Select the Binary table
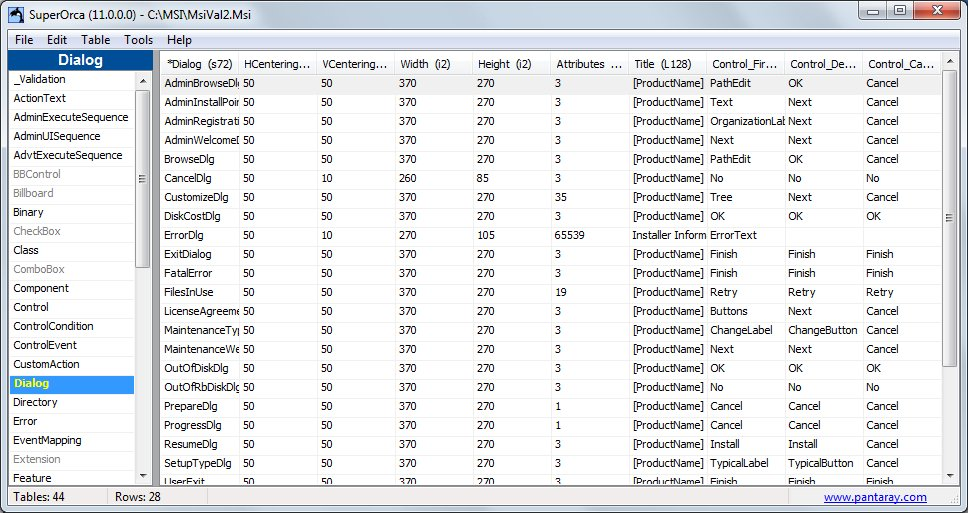This screenshot has width=968, height=513. point(72,212)
